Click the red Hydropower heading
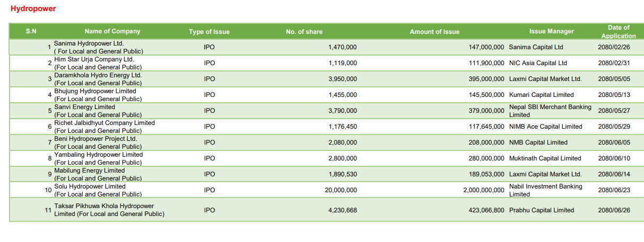Screen dimensions: 644x242 pos(33,8)
